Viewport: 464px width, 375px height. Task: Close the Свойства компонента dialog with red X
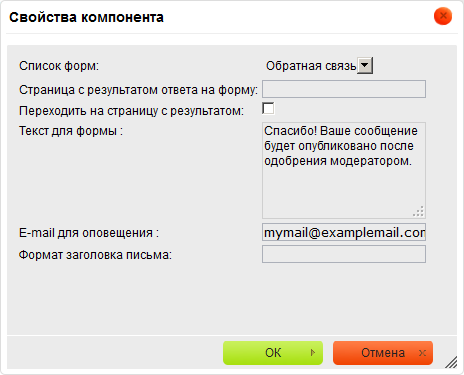tap(443, 16)
